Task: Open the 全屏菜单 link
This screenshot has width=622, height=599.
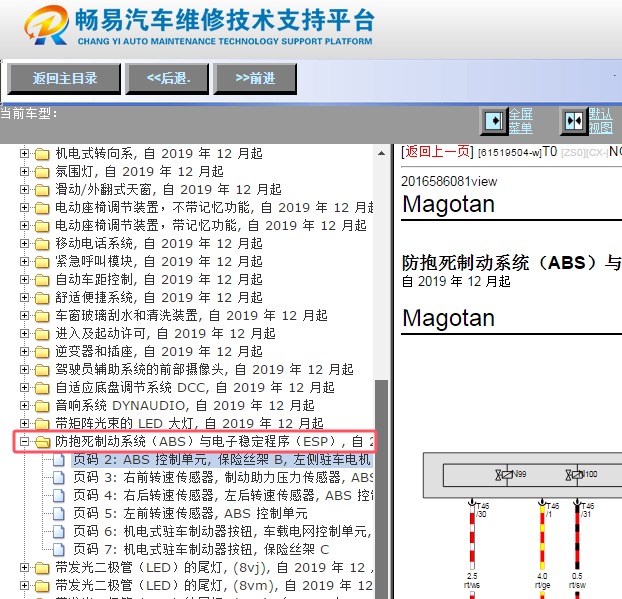Action: click(521, 121)
